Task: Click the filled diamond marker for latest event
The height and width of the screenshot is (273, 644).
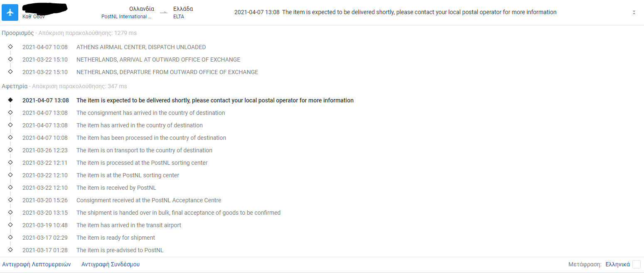Action: 10,100
